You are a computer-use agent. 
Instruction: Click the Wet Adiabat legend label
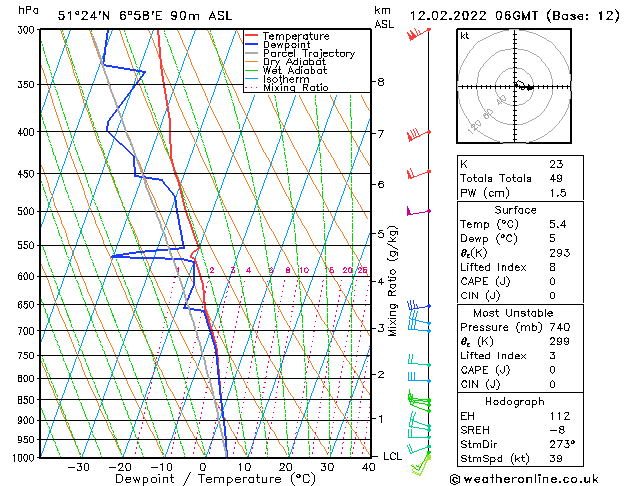pos(295,70)
